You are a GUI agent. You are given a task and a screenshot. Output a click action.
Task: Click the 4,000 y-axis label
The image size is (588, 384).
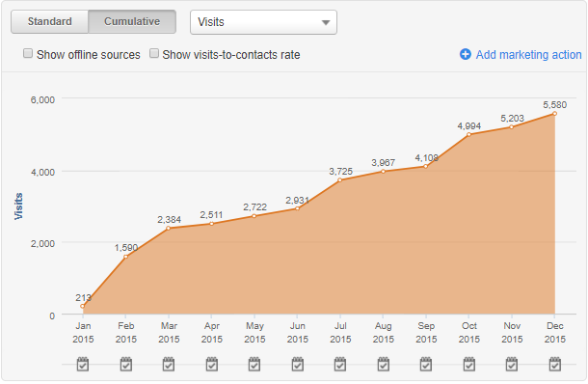(x=42, y=172)
